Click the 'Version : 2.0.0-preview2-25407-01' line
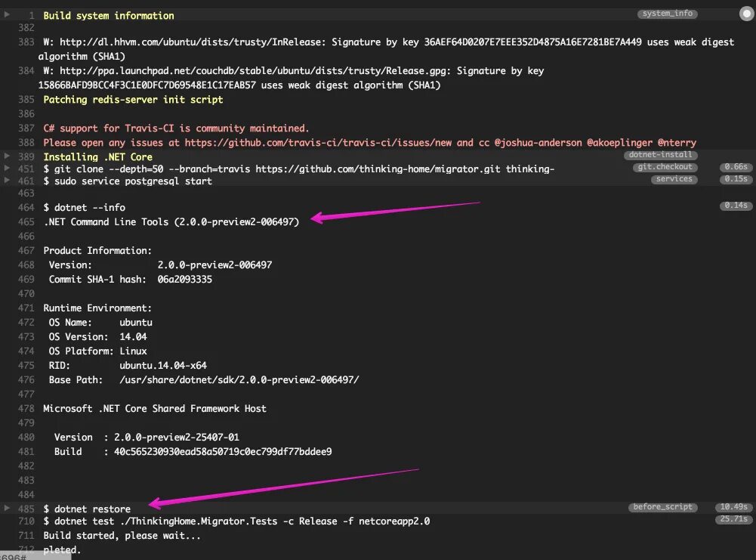 tap(147, 438)
